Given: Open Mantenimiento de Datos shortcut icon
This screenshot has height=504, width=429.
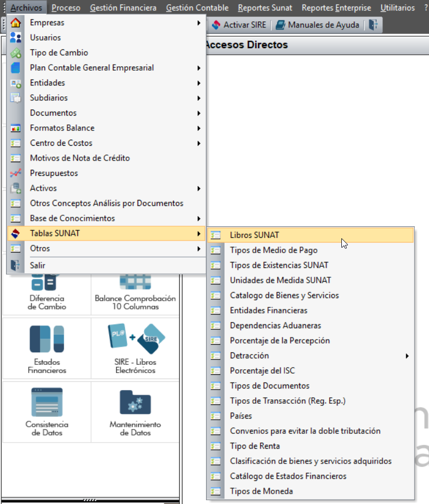Looking at the screenshot, I should [135, 402].
